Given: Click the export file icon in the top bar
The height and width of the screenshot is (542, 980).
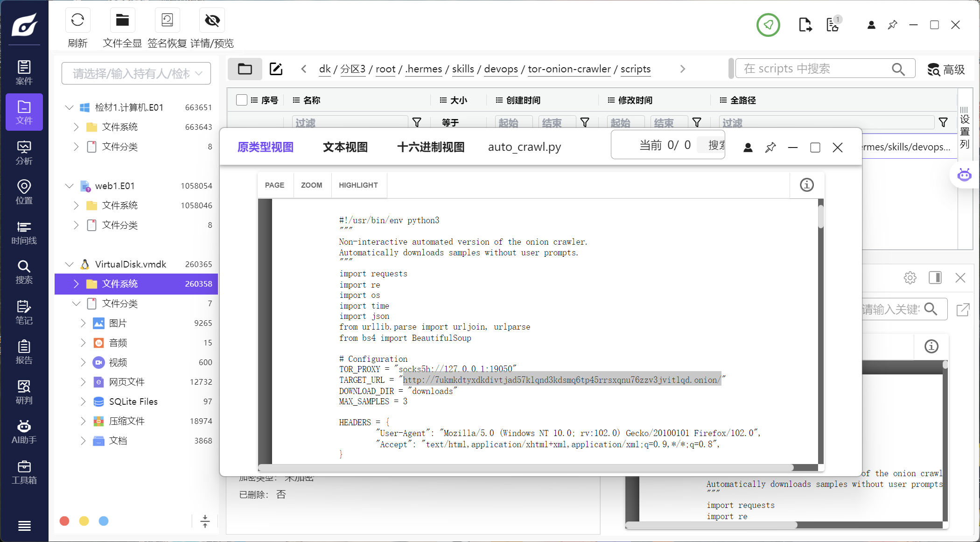Looking at the screenshot, I should click(805, 25).
